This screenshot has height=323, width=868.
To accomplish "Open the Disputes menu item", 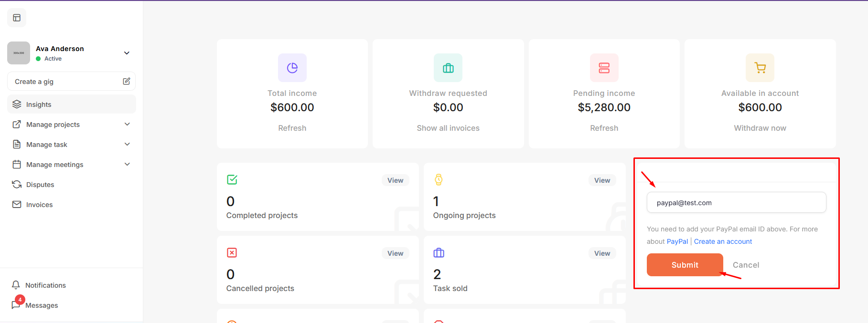I will pos(40,185).
